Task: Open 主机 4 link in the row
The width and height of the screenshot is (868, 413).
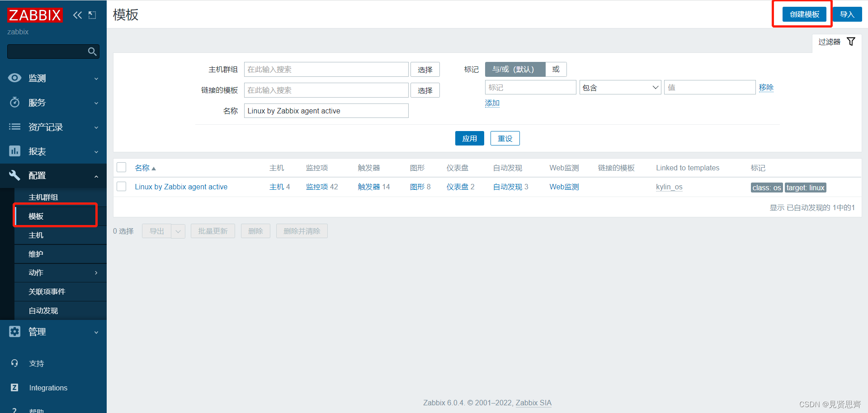Action: (277, 187)
